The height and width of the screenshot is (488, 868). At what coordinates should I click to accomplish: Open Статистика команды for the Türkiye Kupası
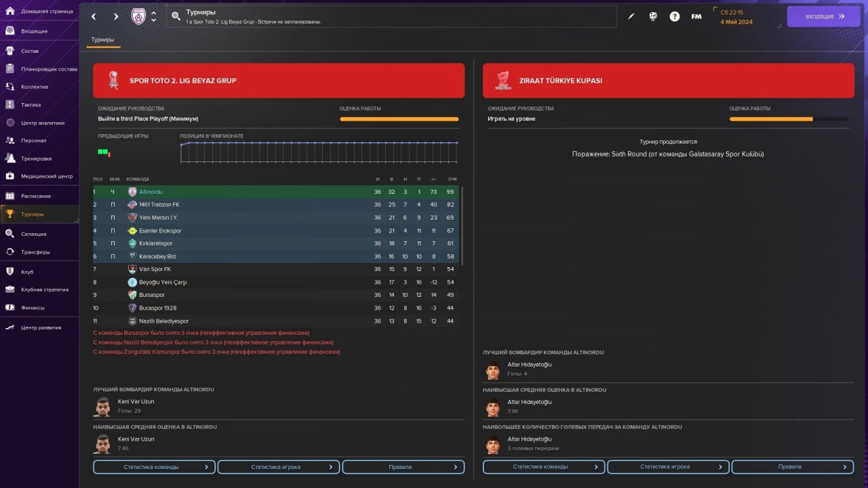(543, 467)
